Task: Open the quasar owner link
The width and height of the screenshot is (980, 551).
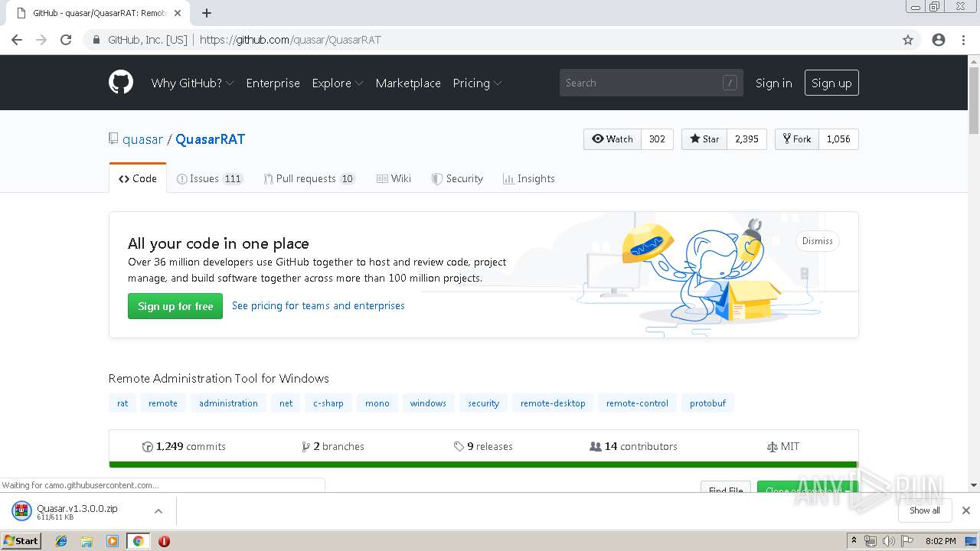Action: (x=142, y=139)
